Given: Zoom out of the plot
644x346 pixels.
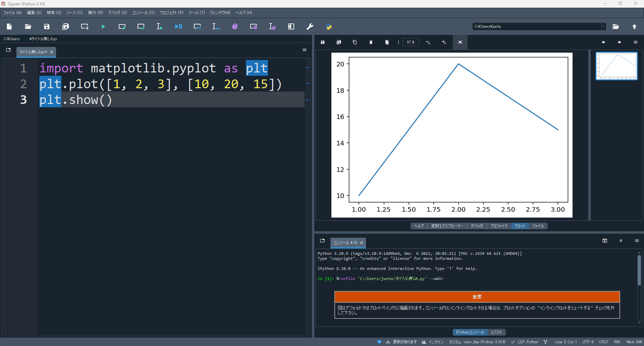Looking at the screenshot, I should point(428,42).
